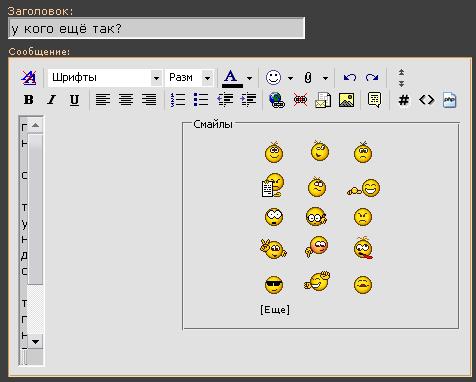Insert the red thumbs-down smiley
Screen dimensions: 476x382
tap(317, 246)
